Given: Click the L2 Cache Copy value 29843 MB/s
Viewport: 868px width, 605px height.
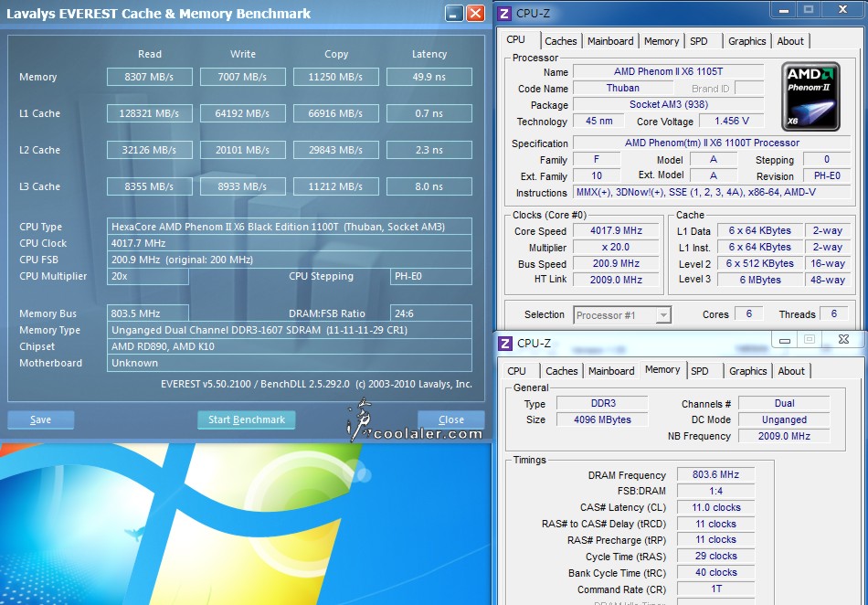Looking at the screenshot, I should click(x=336, y=150).
